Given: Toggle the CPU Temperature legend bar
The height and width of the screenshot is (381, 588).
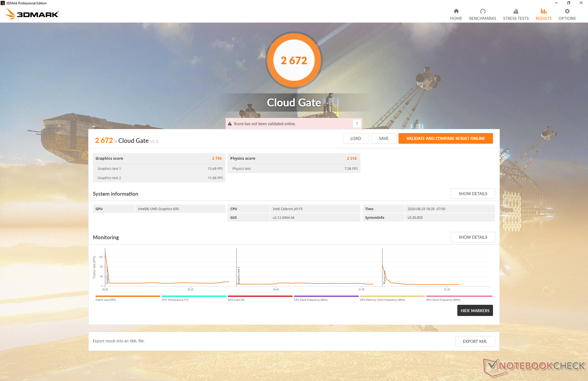Looking at the screenshot, I should click(x=194, y=296).
